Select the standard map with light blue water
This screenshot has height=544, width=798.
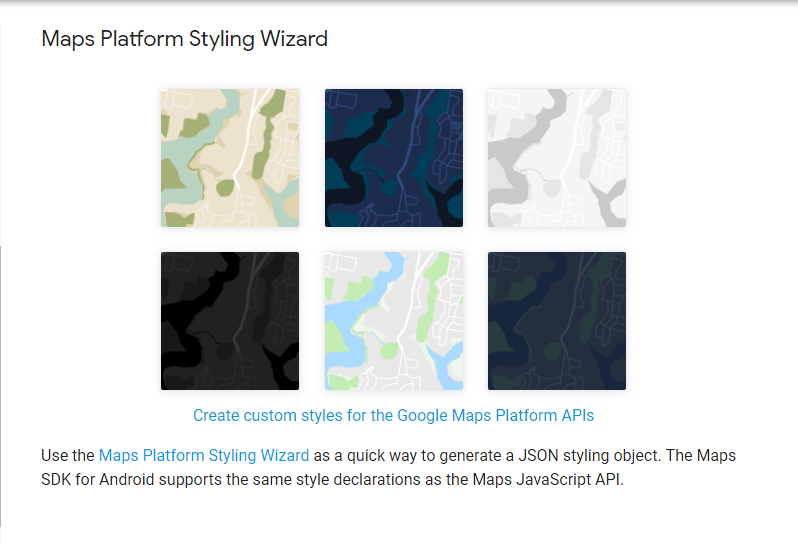394,321
